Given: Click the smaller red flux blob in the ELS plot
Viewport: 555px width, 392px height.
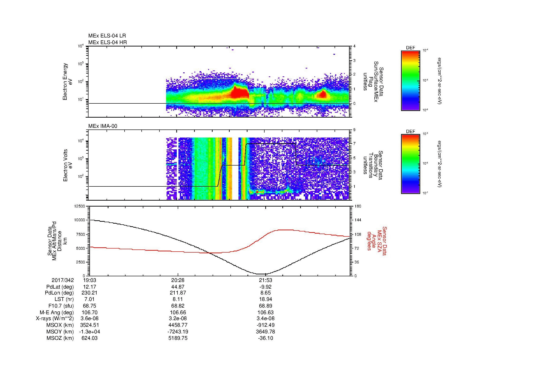Looking at the screenshot, I should click(x=322, y=94).
